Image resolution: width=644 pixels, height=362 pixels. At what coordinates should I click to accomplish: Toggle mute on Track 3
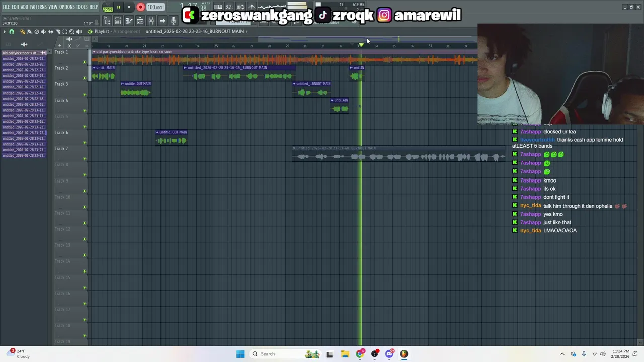point(84,94)
